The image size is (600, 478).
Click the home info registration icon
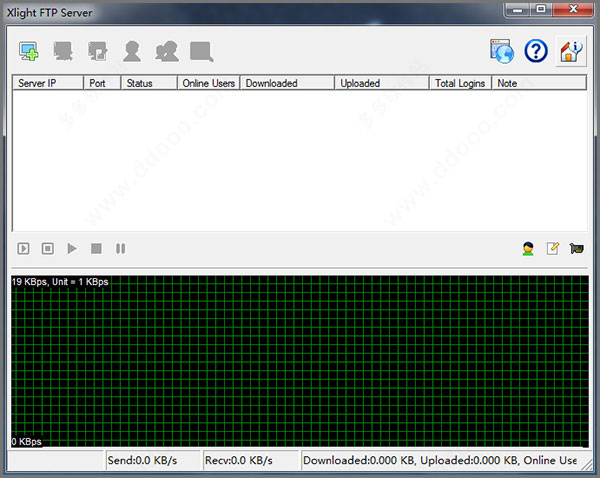(571, 51)
